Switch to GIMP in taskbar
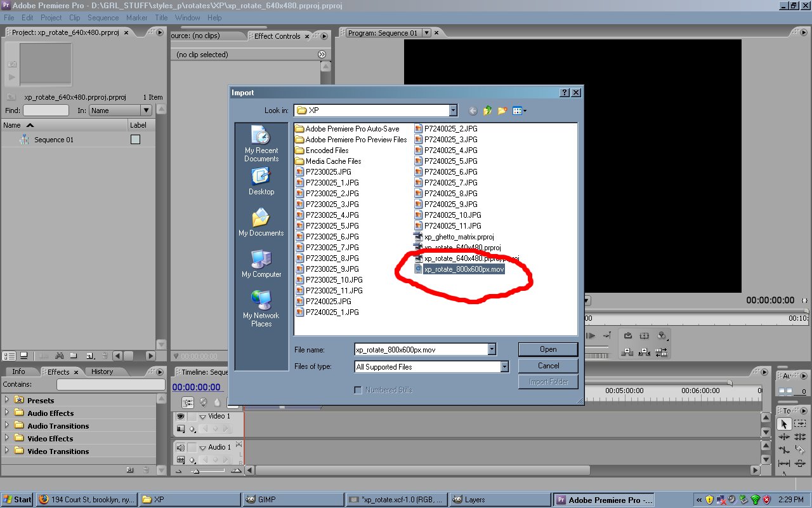The width and height of the screenshot is (812, 508). click(x=293, y=500)
